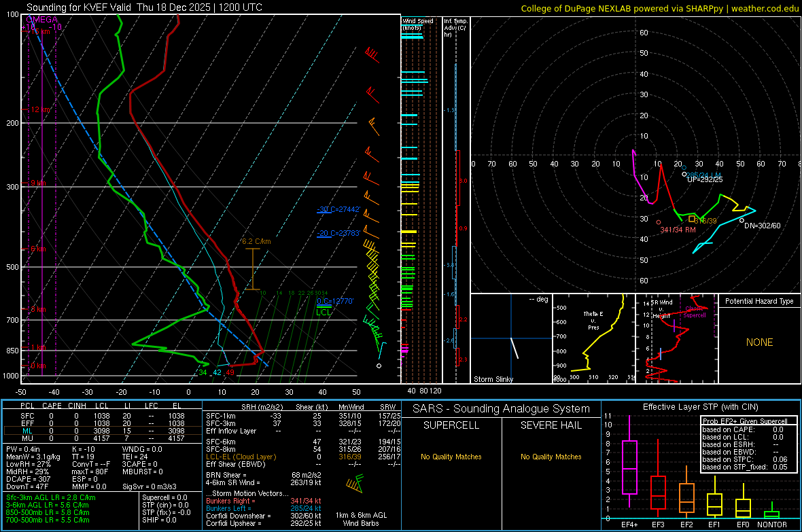Click the 'TEI = 24' value
802x532 pixels.
(135, 457)
